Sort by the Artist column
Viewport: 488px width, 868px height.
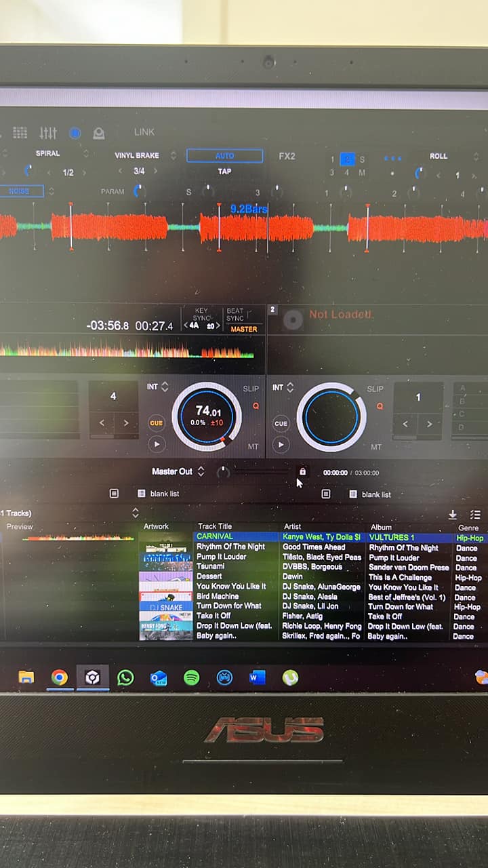[293, 526]
